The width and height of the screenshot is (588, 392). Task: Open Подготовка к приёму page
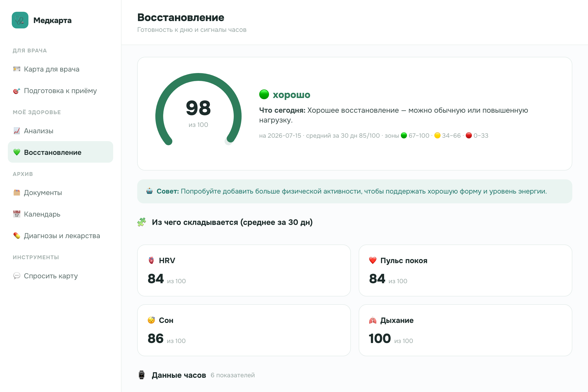(61, 90)
